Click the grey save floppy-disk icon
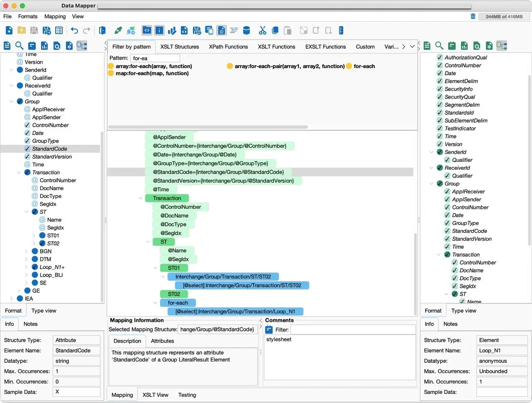The width and height of the screenshot is (532, 403). [x=34, y=30]
